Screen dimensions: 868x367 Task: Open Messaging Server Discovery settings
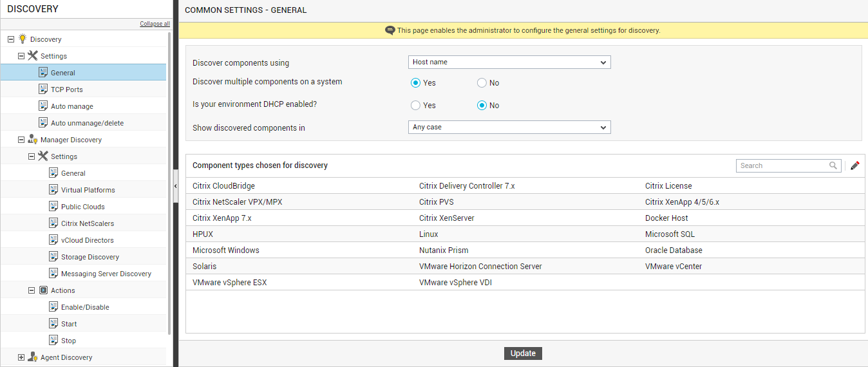pos(106,274)
